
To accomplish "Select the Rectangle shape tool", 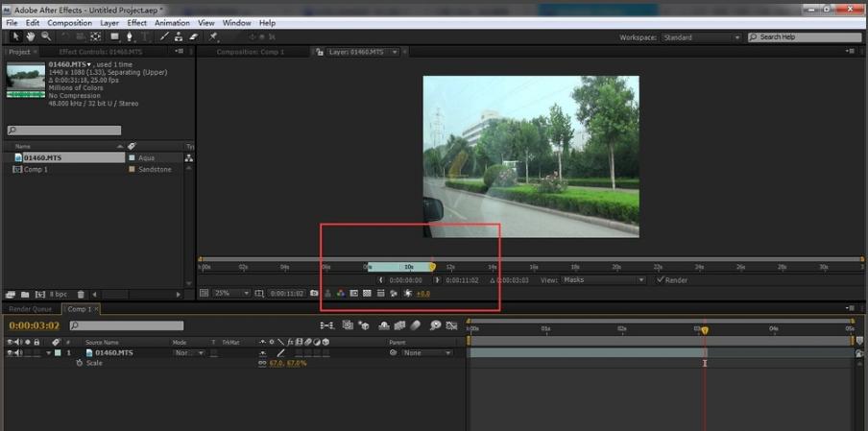I will [114, 36].
